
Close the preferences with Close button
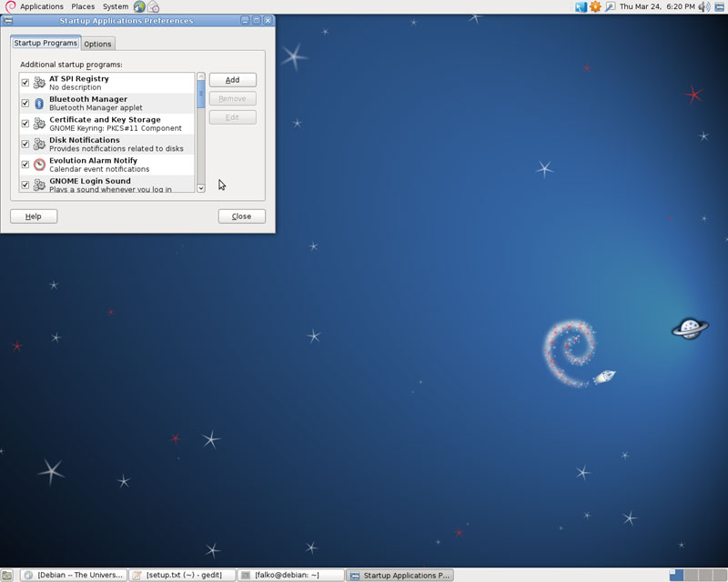[242, 216]
